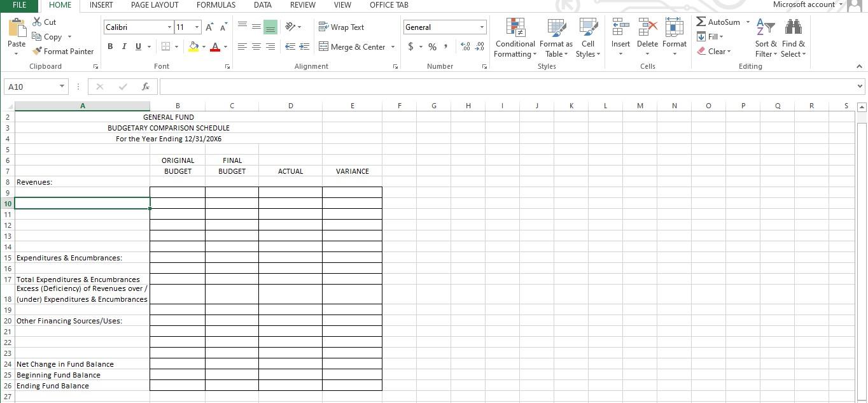This screenshot has height=403, width=868.
Task: Open Conditional Formatting options
Action: click(514, 38)
